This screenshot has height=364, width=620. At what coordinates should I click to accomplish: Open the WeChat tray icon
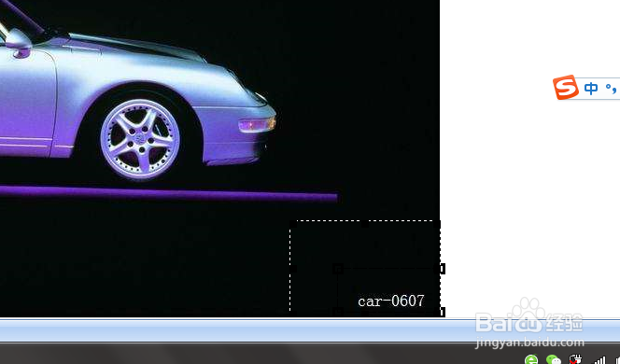tap(554, 360)
